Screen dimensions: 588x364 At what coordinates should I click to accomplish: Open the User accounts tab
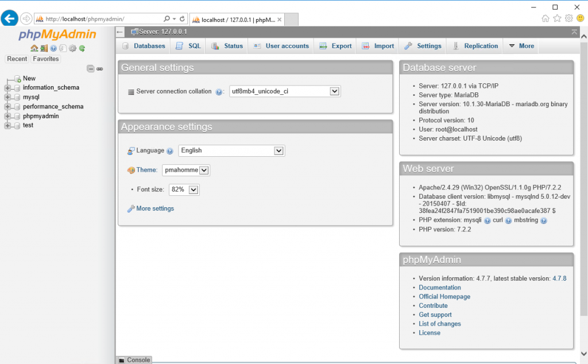click(281, 46)
